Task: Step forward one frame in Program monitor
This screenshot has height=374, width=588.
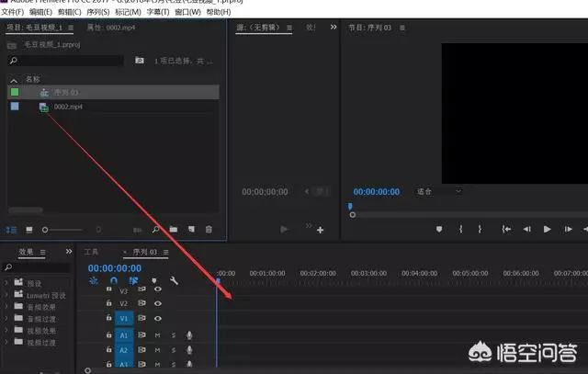Action: (568, 229)
